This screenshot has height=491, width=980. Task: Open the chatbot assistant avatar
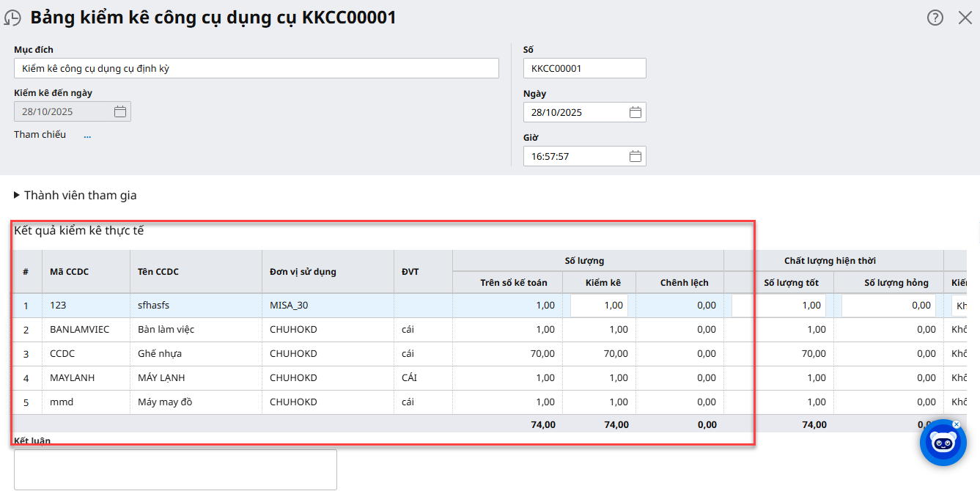[x=943, y=443]
